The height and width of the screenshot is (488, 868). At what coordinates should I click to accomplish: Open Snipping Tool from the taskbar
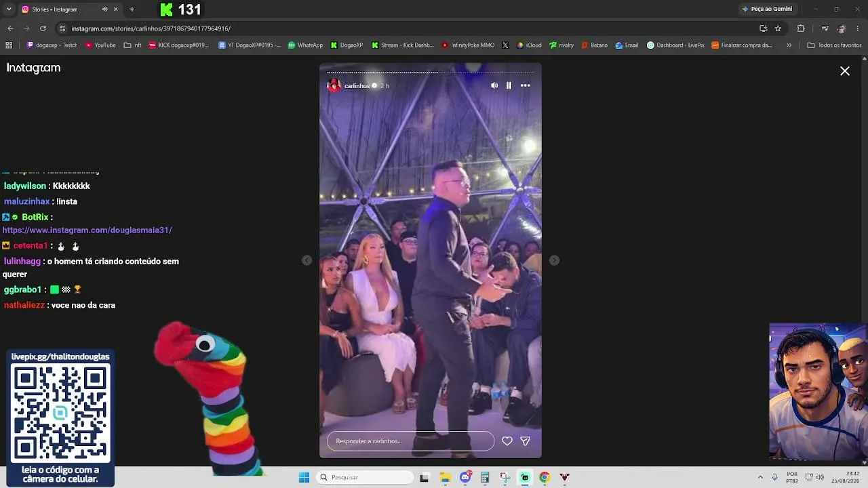[x=505, y=477]
